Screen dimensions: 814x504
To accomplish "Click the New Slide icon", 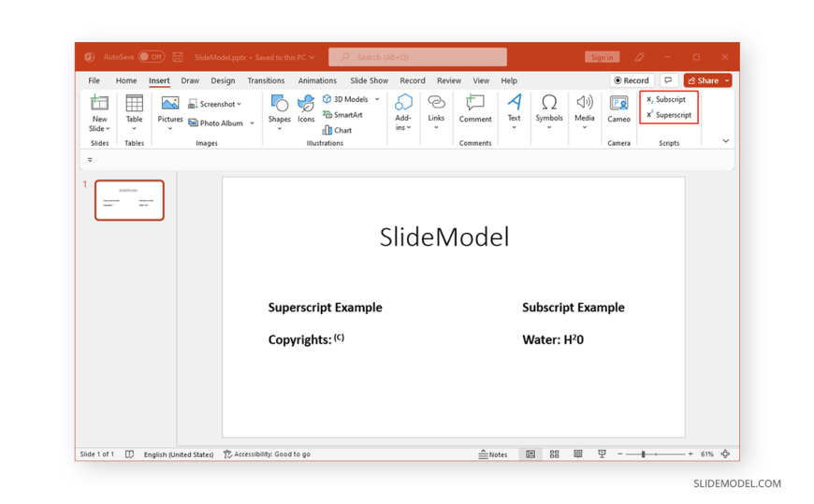I will pos(99,103).
